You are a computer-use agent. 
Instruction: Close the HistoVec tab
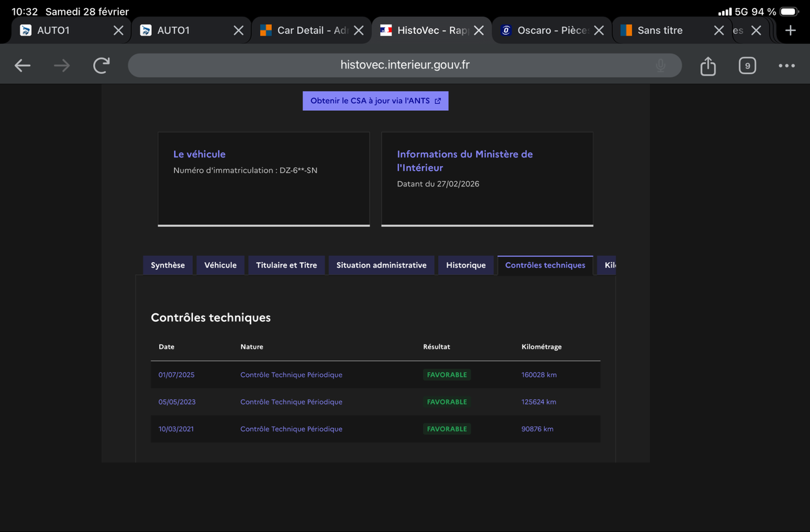(479, 30)
